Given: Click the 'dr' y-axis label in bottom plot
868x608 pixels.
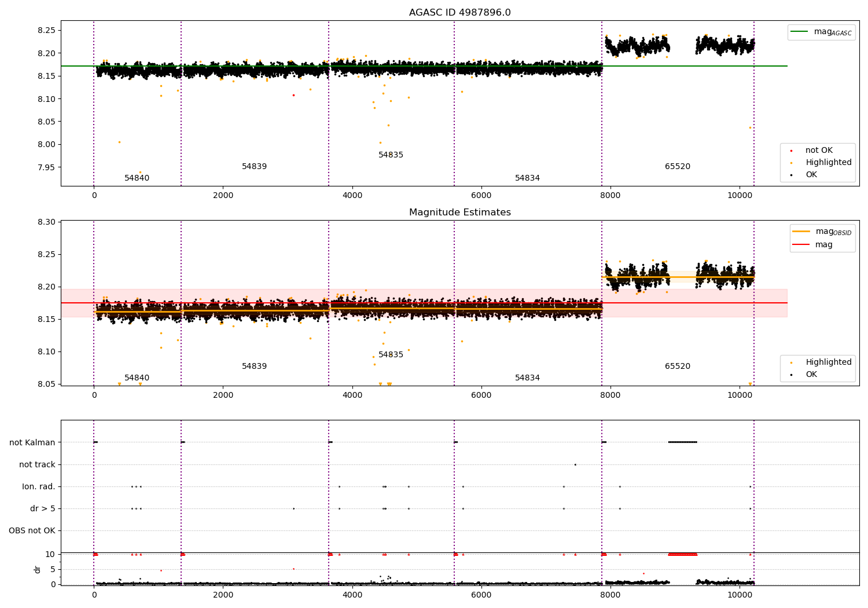Looking at the screenshot, I should 38,569.
